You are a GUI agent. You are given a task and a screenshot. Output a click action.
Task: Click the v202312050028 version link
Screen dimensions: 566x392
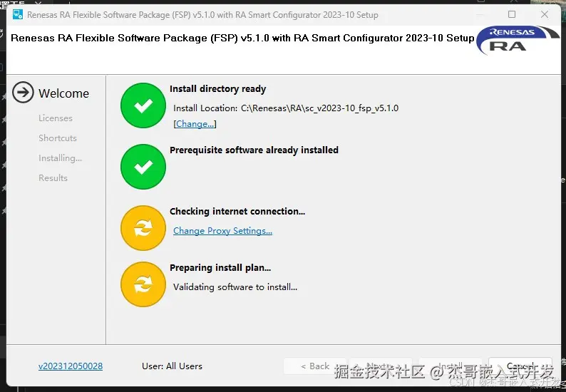click(71, 366)
